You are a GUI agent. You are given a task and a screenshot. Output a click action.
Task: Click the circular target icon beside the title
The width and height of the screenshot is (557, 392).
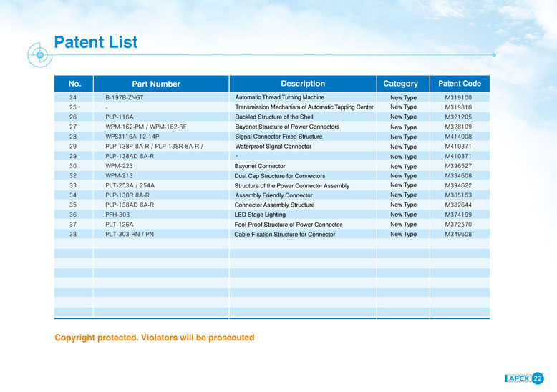(39, 54)
